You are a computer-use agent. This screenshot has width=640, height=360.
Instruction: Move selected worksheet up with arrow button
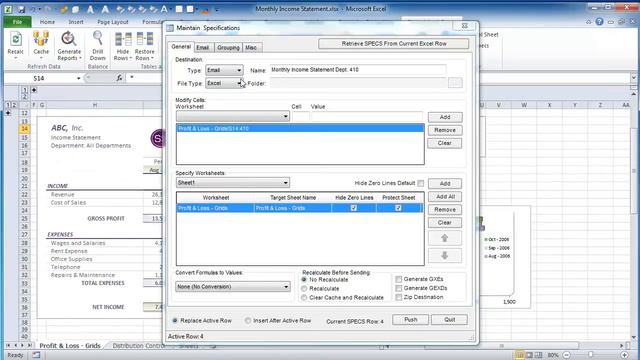tap(444, 238)
